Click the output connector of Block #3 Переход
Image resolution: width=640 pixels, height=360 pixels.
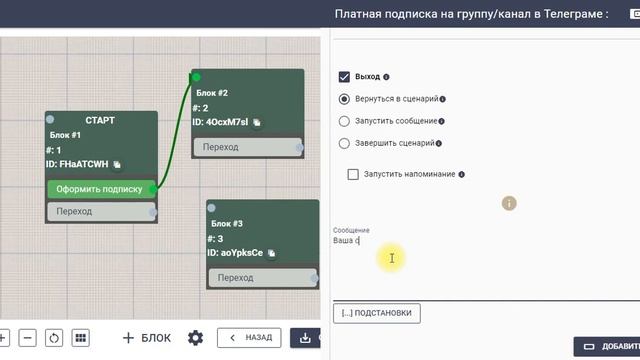[x=314, y=278]
